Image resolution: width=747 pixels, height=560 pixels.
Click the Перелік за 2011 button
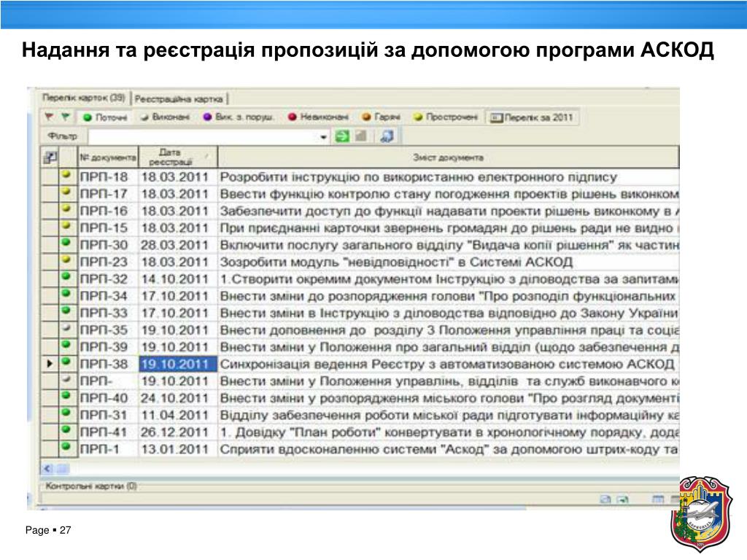point(532,117)
